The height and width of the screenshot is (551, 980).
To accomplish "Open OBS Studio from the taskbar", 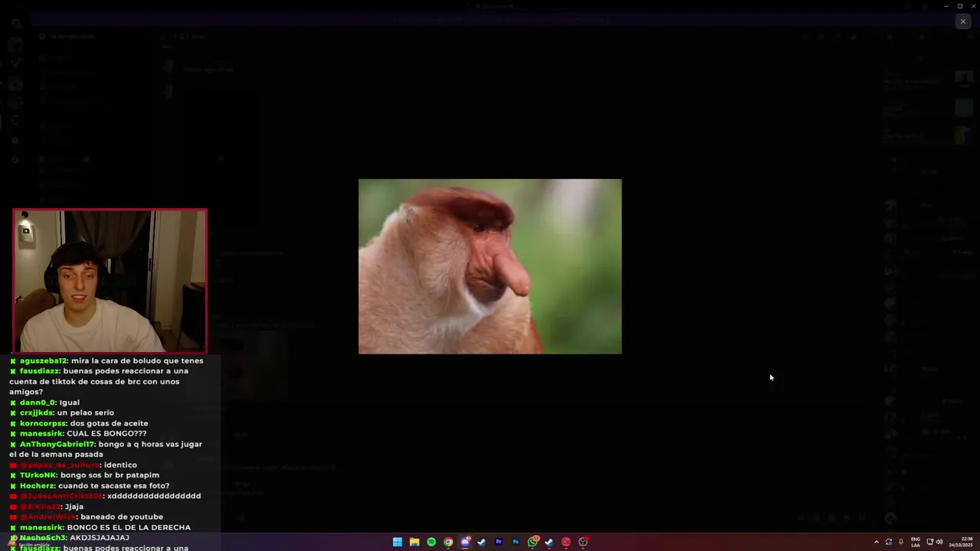I will (583, 542).
